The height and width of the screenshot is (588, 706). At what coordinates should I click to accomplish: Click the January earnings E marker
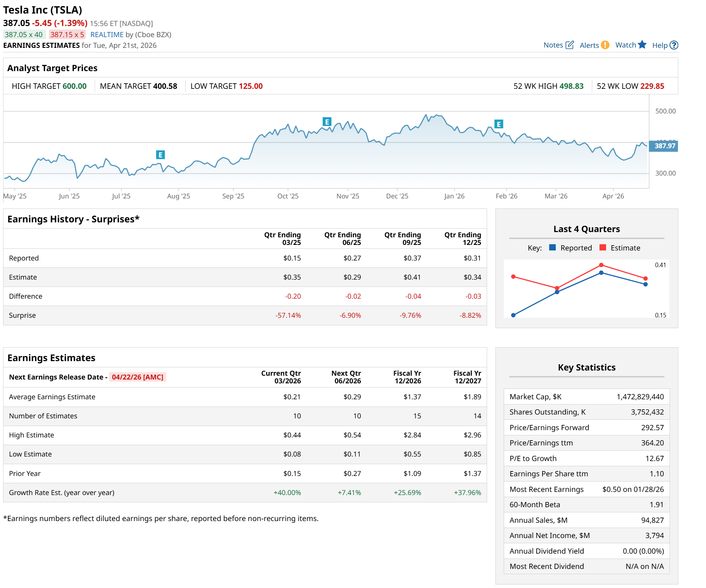pos(499,124)
